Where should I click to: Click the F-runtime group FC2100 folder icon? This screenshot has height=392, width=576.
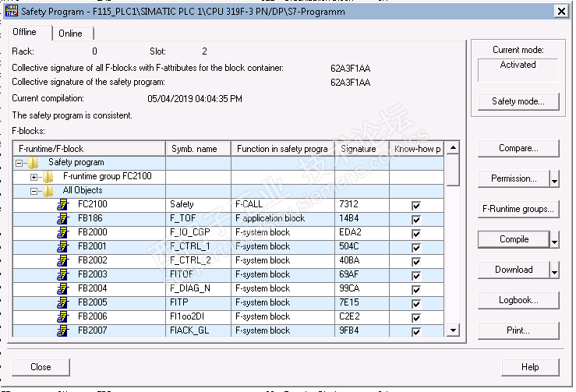click(x=48, y=177)
